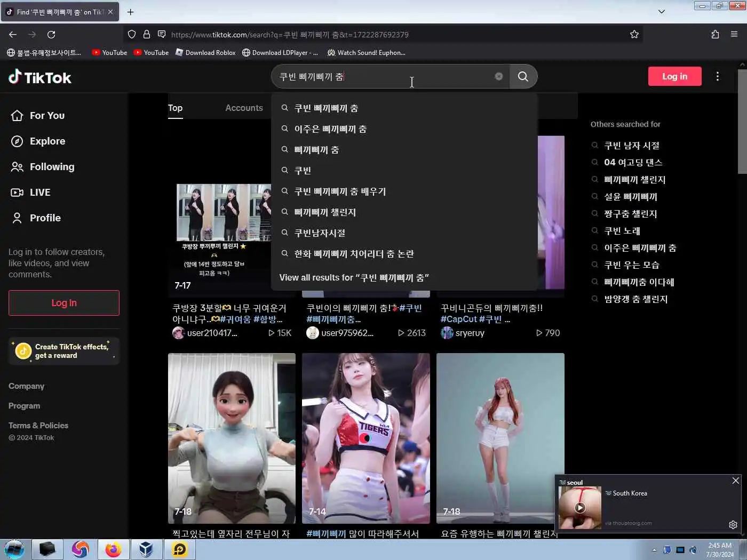
Task: Open LIVE in the sidebar
Action: pos(30,192)
